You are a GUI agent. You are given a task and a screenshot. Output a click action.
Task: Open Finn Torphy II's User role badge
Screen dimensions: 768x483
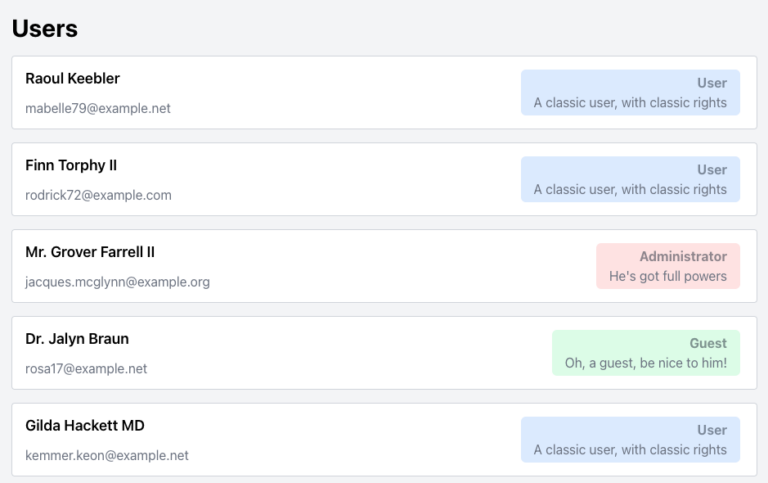(630, 179)
